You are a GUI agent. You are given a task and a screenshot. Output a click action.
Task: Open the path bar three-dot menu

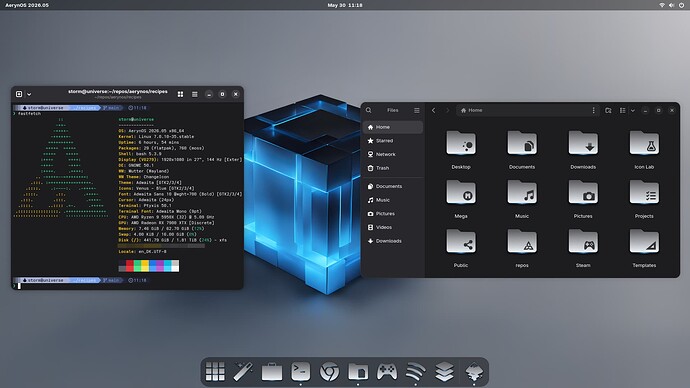coord(593,110)
